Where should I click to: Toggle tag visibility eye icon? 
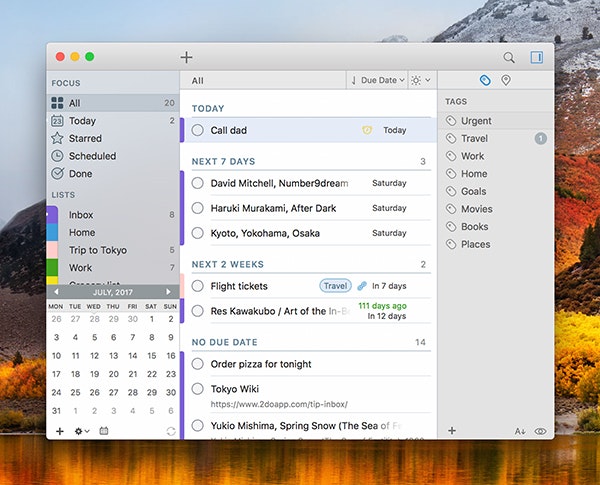pos(540,431)
